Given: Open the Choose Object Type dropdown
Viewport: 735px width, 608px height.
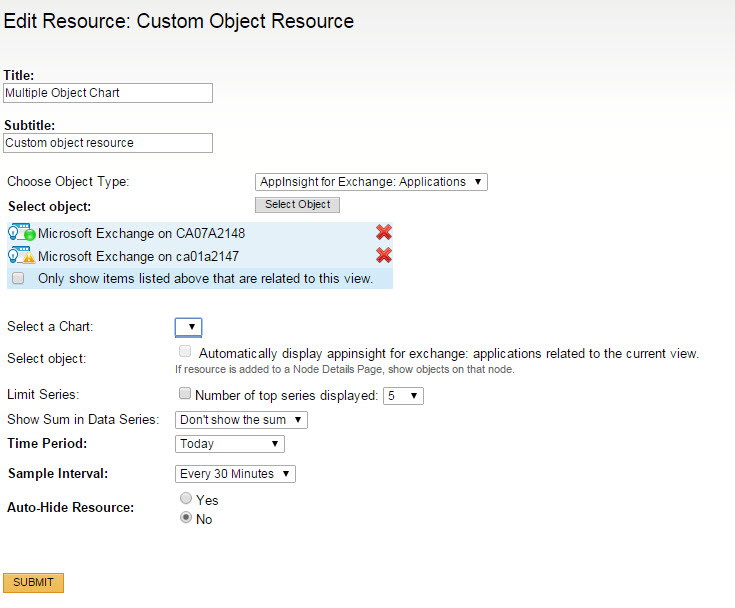Looking at the screenshot, I should (x=371, y=182).
